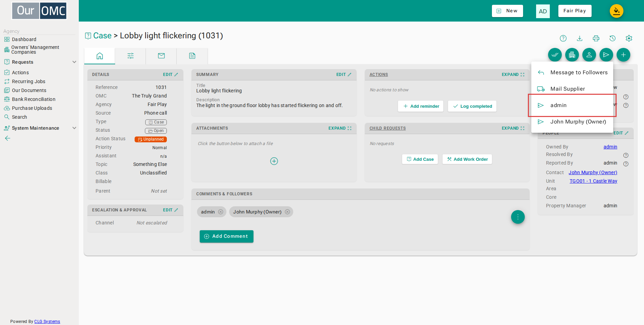Open the history clock icon
This screenshot has width=644, height=325.
point(612,38)
